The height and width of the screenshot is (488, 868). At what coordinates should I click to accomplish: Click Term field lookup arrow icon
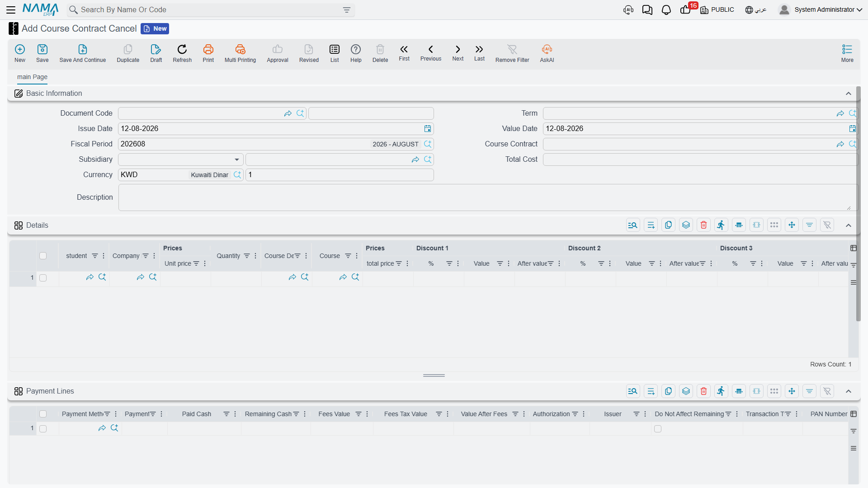tap(840, 113)
